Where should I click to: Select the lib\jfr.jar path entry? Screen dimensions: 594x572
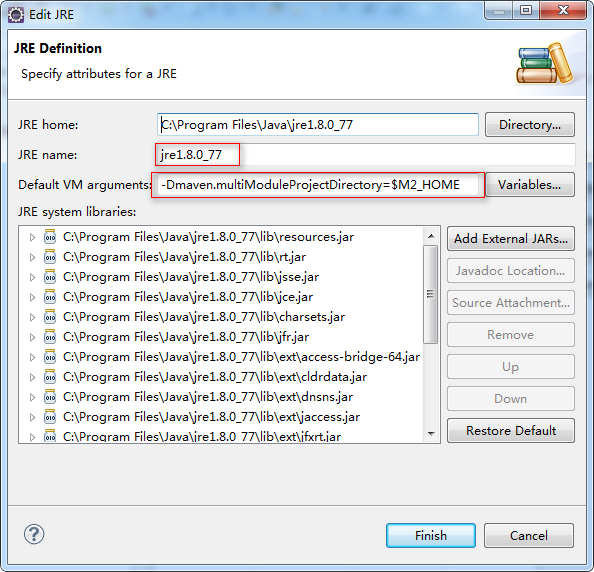pyautogui.click(x=186, y=337)
